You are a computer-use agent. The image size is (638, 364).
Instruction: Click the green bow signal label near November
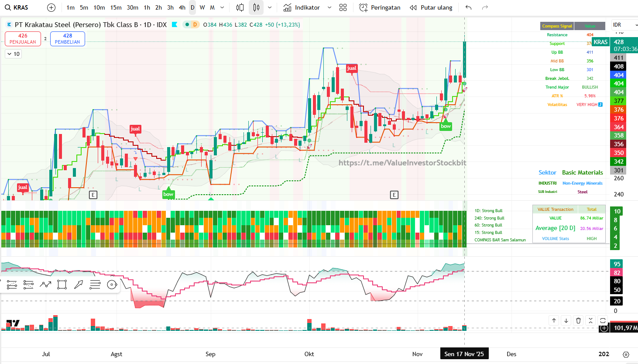[x=446, y=126]
